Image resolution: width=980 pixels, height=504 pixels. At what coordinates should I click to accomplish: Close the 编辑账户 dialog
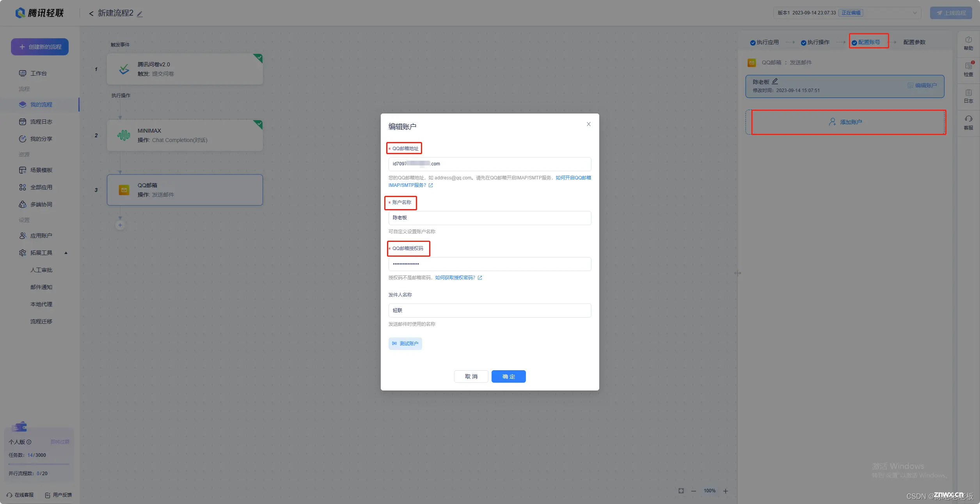[x=589, y=124]
